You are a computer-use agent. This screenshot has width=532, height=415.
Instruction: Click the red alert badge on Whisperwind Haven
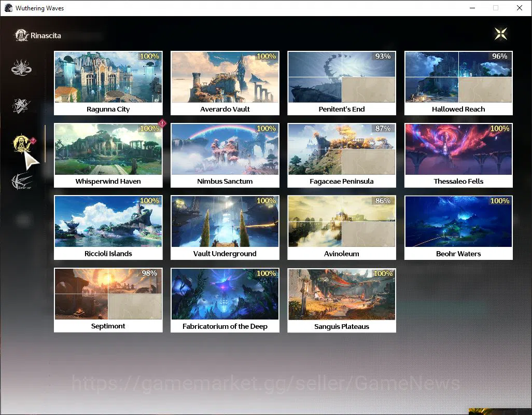coord(162,123)
